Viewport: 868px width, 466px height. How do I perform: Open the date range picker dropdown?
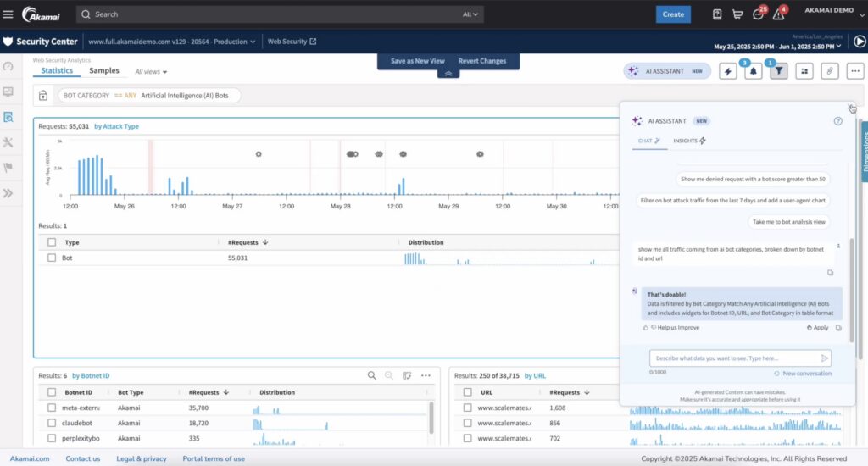778,47
